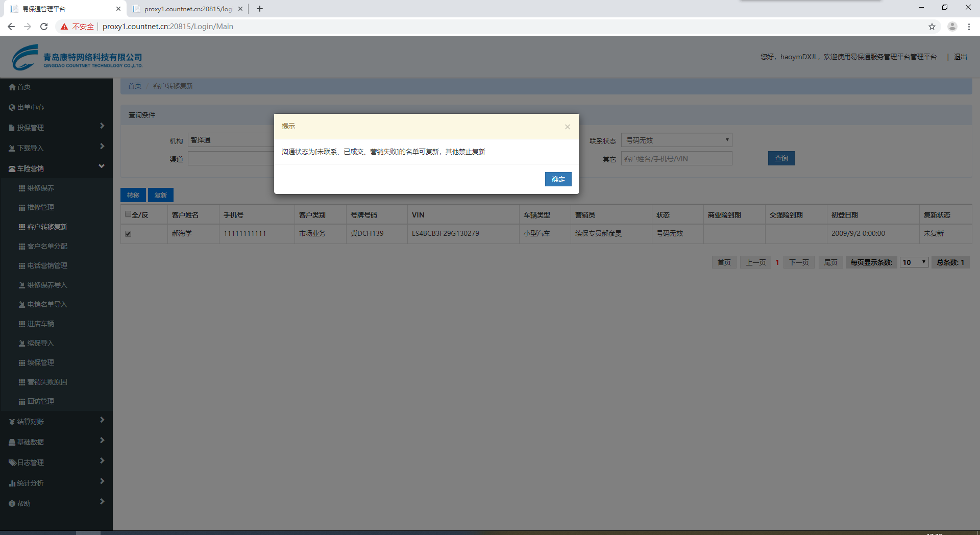
Task: Open the browser profile avatar icon
Action: tap(952, 27)
